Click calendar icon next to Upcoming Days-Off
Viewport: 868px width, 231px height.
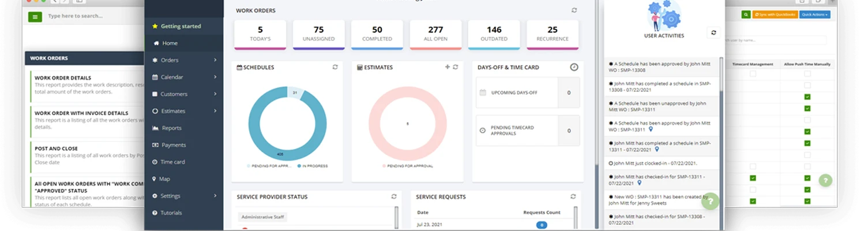click(483, 92)
